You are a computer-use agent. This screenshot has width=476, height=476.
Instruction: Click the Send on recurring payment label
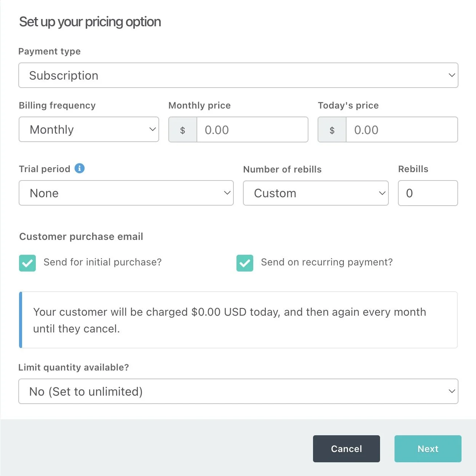326,262
